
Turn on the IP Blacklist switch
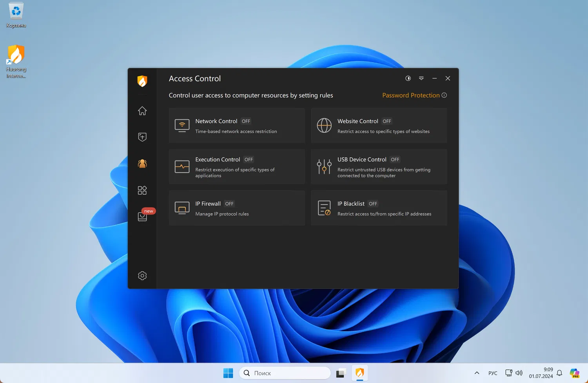coord(373,204)
